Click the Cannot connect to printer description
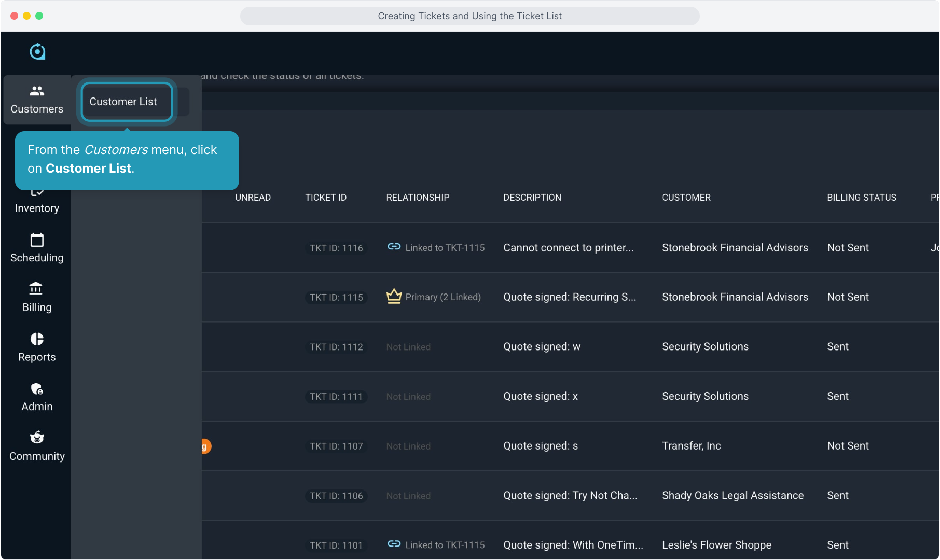Viewport: 940px width, 560px height. click(x=568, y=248)
